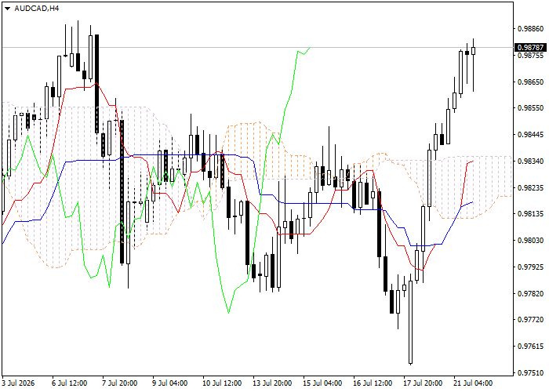Click the 16 Jul 12:00 time label
Viewport: 549px width, 392px height.
tap(373, 383)
